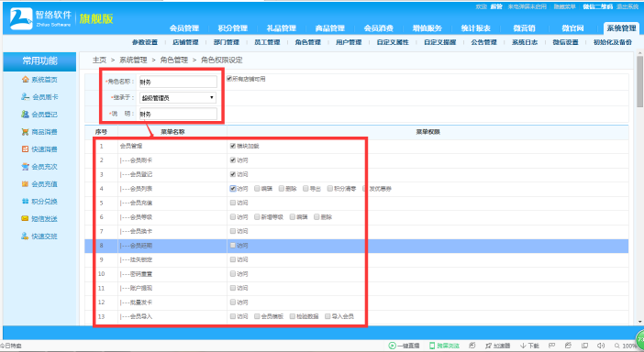Viewport: 644px width, 352px height.
Task: Open the 员工管理 submenu item
Action: (267, 42)
